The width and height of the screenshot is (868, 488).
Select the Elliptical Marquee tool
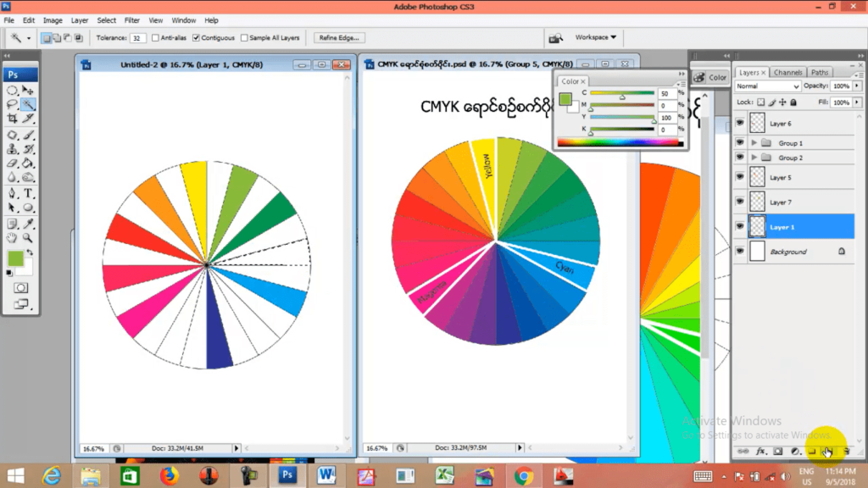[x=12, y=90]
